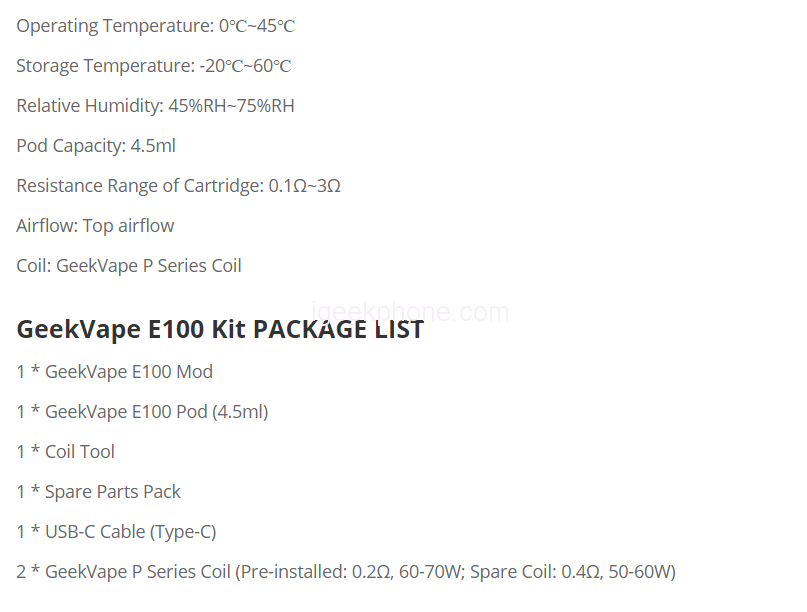Click the 0.1Ω~3Ω resistance value
Image resolution: width=807 pixels, height=612 pixels.
click(305, 186)
